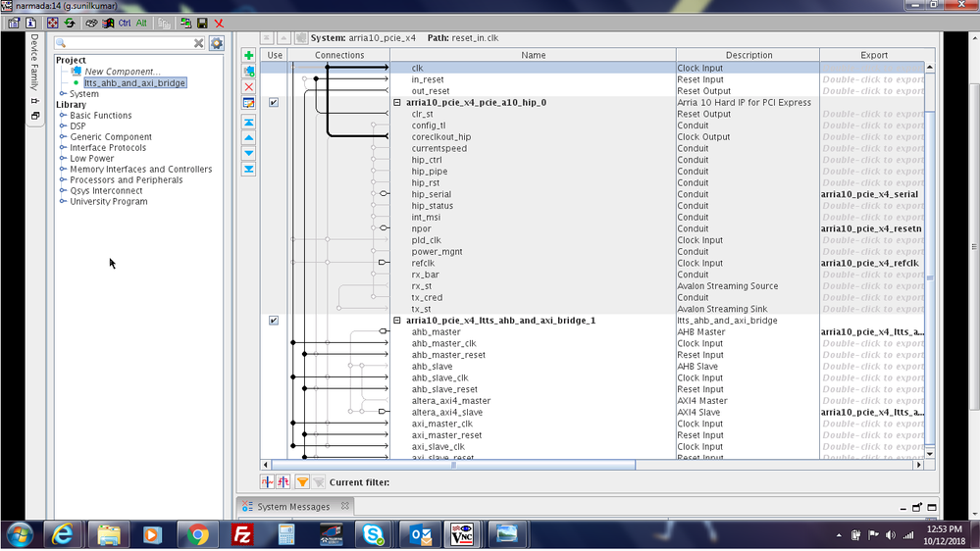Image resolution: width=980 pixels, height=551 pixels.
Task: Toggle Use checkbox for ltts_ahb_and_axi_bridge_1
Action: (x=274, y=321)
